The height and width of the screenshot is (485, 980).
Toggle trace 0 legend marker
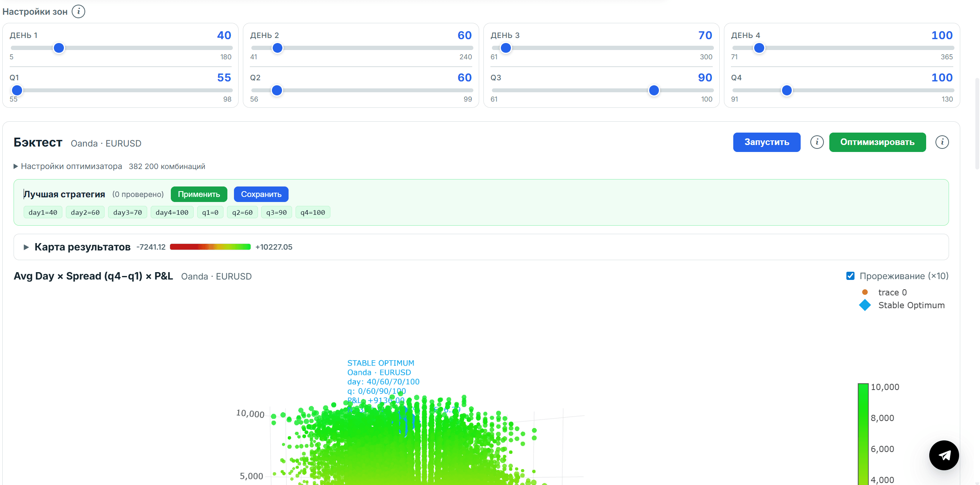tap(865, 292)
